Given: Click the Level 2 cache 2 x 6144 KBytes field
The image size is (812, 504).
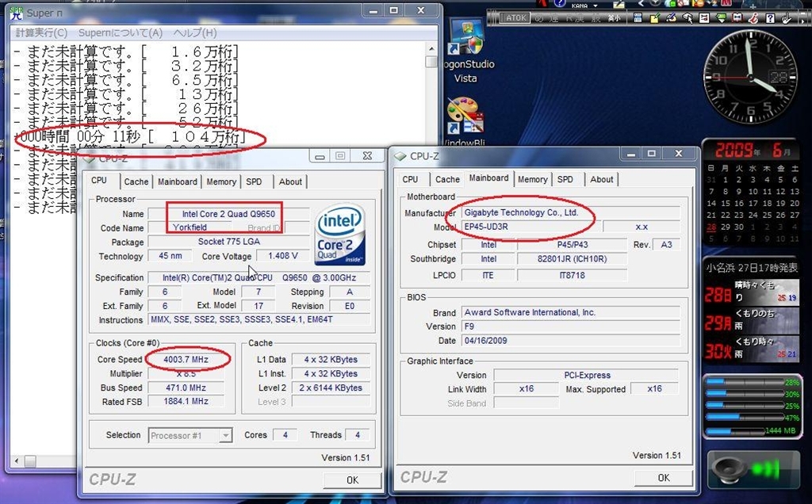Looking at the screenshot, I should coord(331,388).
